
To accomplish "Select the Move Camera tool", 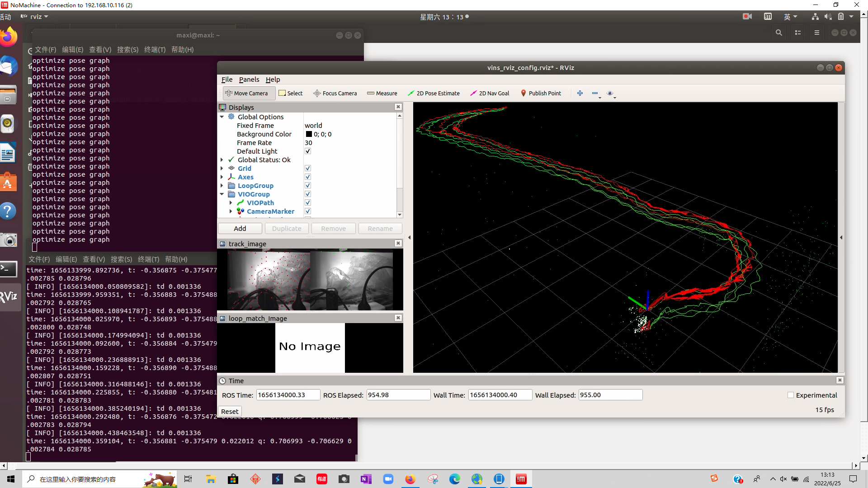I will (x=247, y=93).
